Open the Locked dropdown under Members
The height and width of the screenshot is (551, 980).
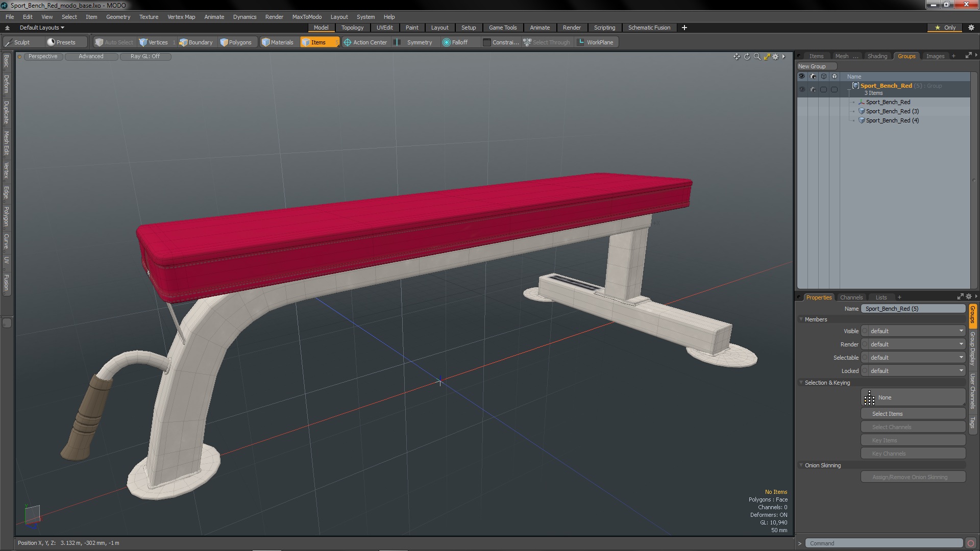click(913, 371)
